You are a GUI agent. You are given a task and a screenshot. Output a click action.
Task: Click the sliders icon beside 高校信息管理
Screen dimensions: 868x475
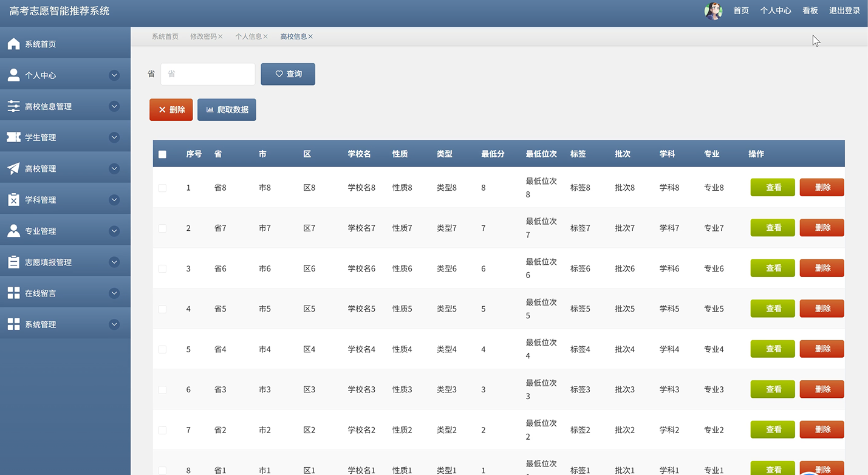[x=13, y=106]
